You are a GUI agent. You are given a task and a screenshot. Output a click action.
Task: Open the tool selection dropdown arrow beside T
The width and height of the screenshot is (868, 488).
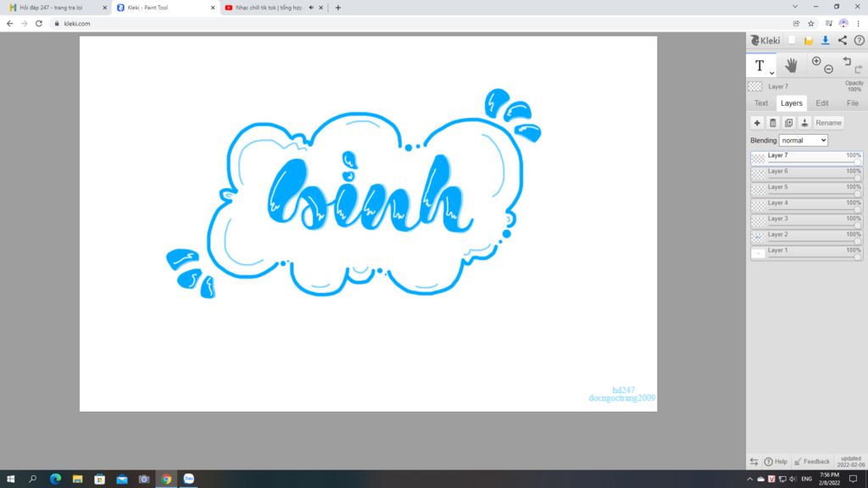click(x=771, y=73)
